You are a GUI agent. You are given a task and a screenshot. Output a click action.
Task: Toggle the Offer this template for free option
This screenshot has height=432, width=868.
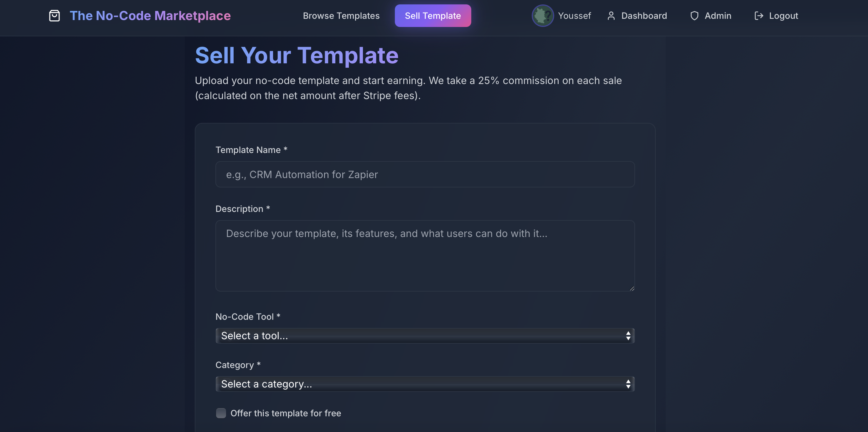221,413
